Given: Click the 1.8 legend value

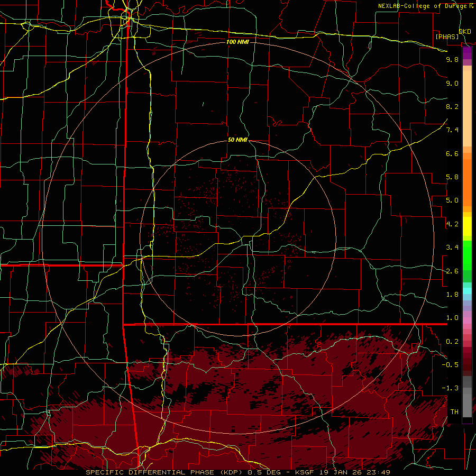Looking at the screenshot, I should pyautogui.click(x=452, y=295).
